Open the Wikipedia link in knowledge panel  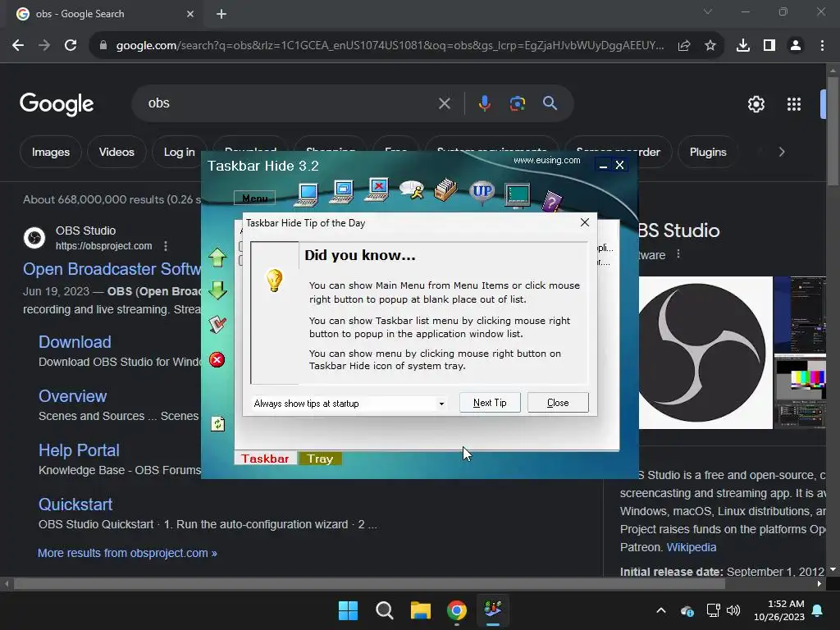pos(691,547)
